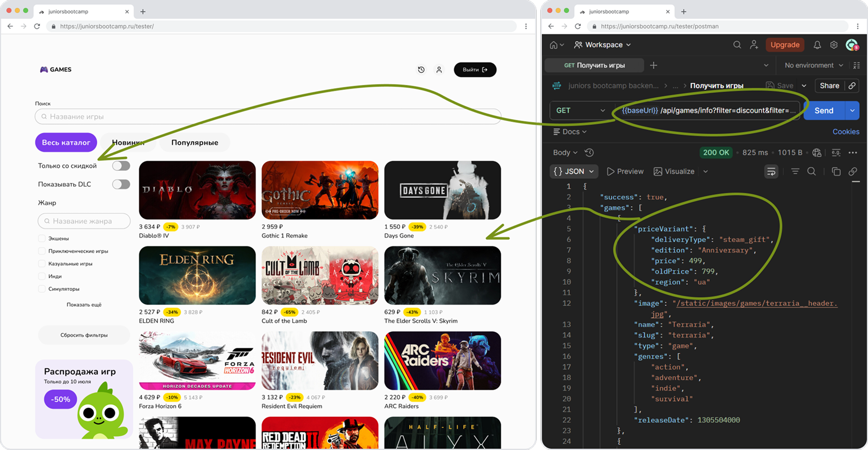Open the No environment selector

tap(814, 66)
